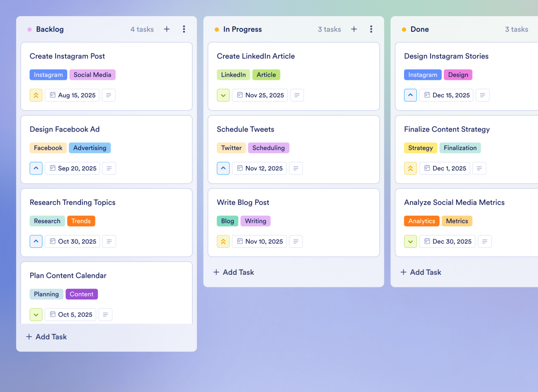This screenshot has width=538, height=392.
Task: Open the description icon on Create Instagram Post
Action: (x=108, y=95)
